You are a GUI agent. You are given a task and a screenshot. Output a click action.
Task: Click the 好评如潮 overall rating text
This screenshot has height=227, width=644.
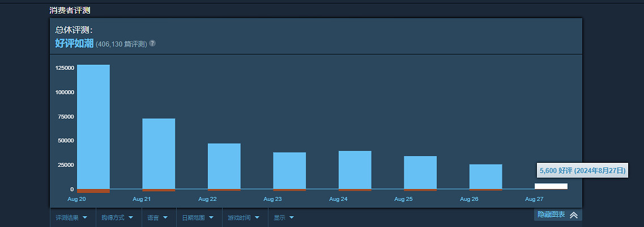74,43
